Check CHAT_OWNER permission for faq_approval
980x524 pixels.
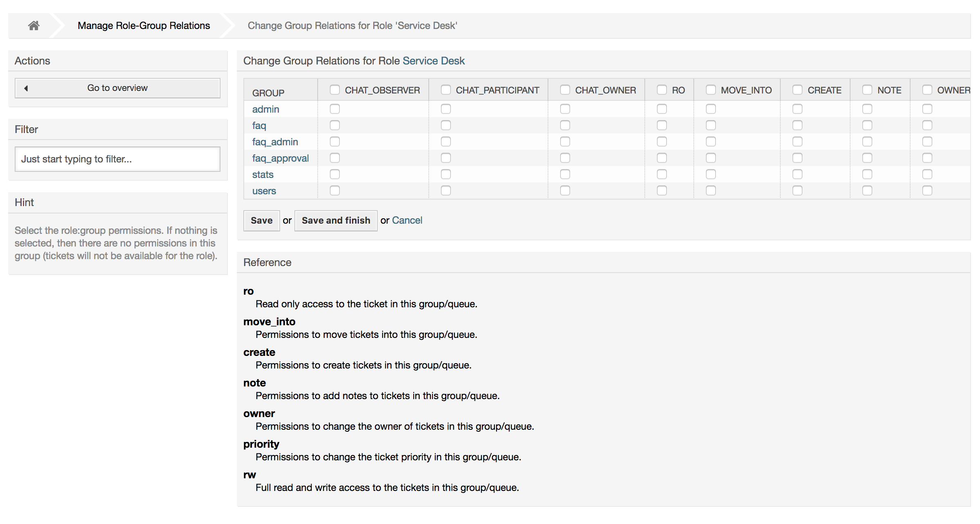coord(565,158)
